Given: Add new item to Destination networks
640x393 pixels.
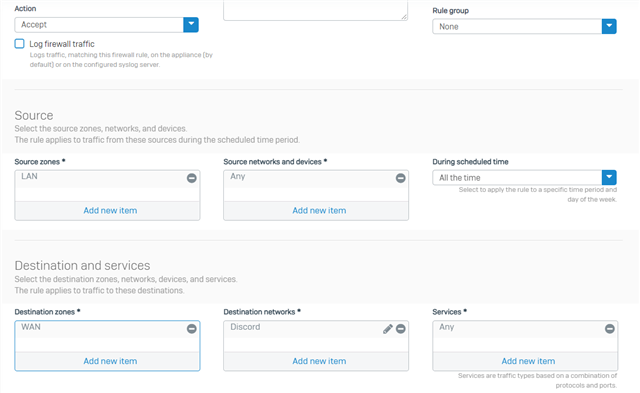Looking at the screenshot, I should (x=319, y=361).
